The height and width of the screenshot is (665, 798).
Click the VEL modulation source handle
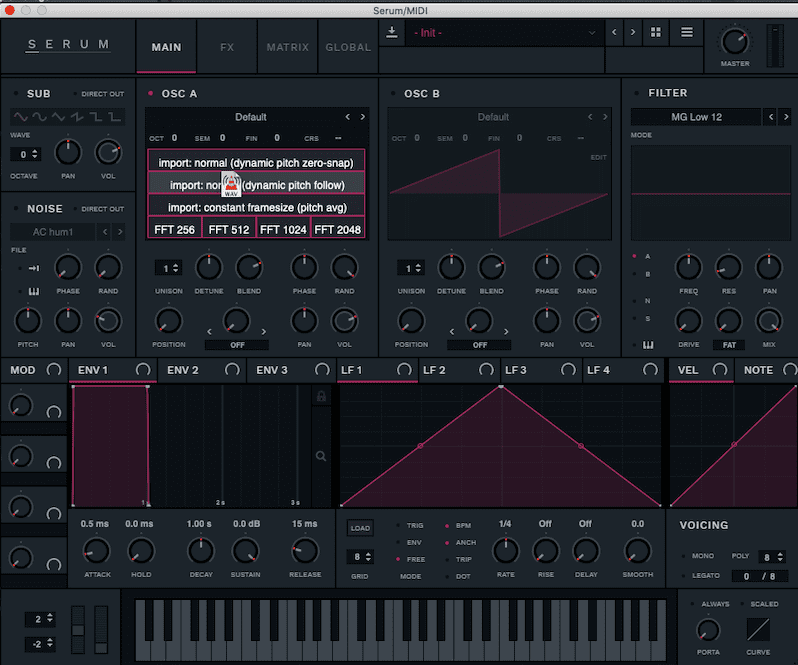click(720, 370)
